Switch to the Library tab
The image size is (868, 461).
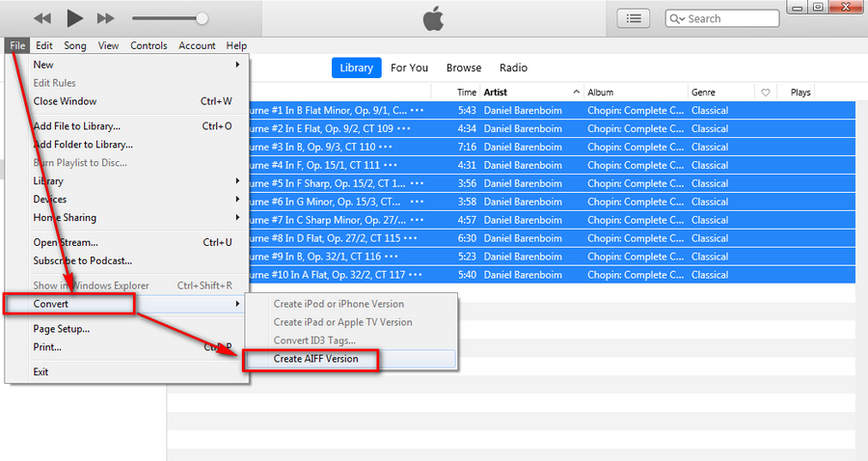point(356,68)
